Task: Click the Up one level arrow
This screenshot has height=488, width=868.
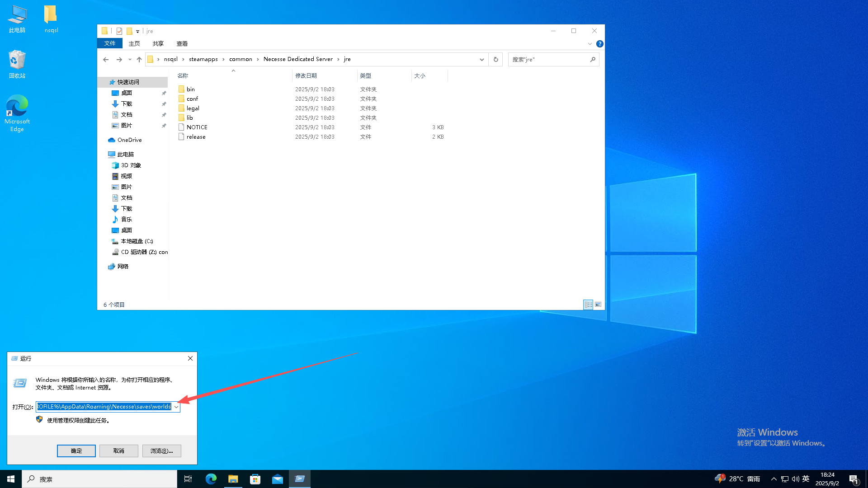Action: click(x=139, y=60)
